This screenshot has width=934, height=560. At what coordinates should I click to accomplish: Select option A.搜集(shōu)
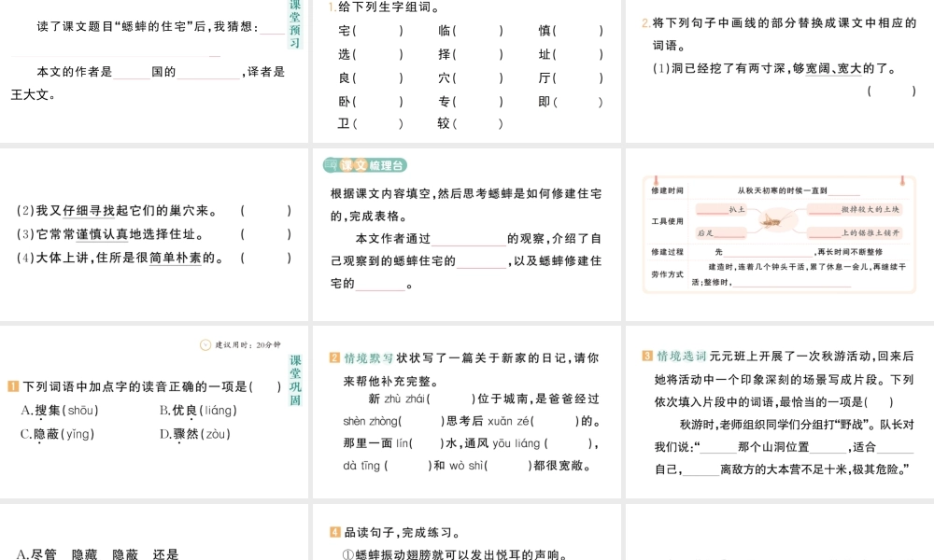click(60, 411)
